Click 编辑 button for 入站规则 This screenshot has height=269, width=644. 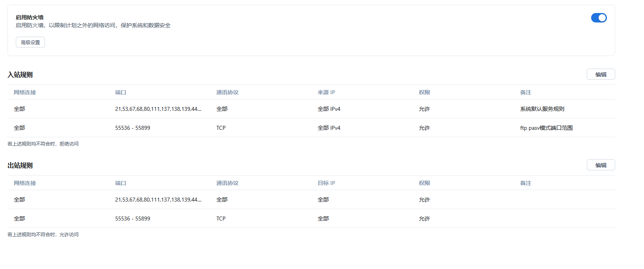click(x=601, y=74)
